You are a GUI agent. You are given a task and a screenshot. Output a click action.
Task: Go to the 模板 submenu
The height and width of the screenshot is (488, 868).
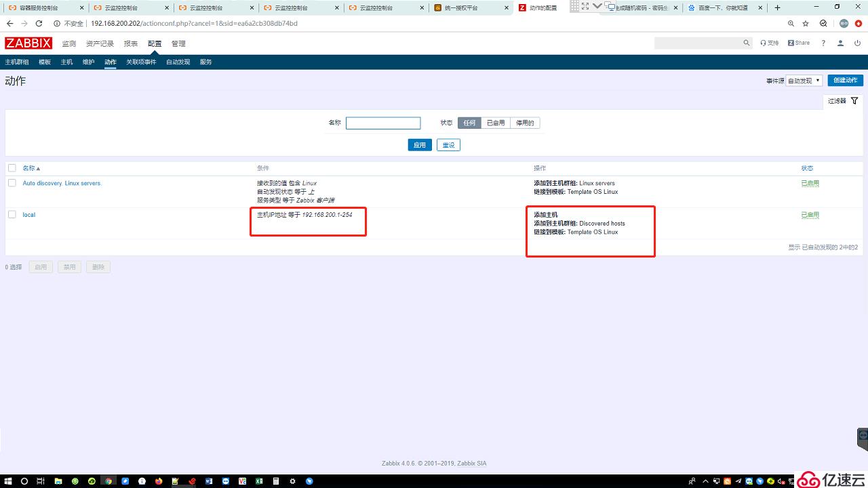coord(45,62)
